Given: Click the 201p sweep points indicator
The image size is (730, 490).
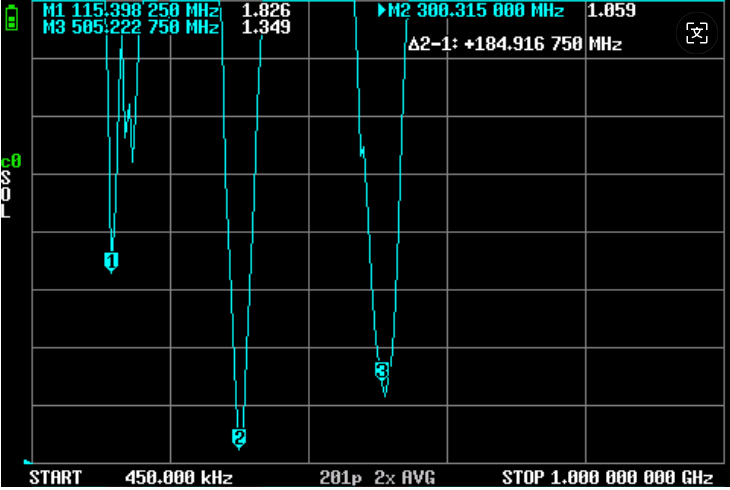Looking at the screenshot, I should pyautogui.click(x=341, y=477).
